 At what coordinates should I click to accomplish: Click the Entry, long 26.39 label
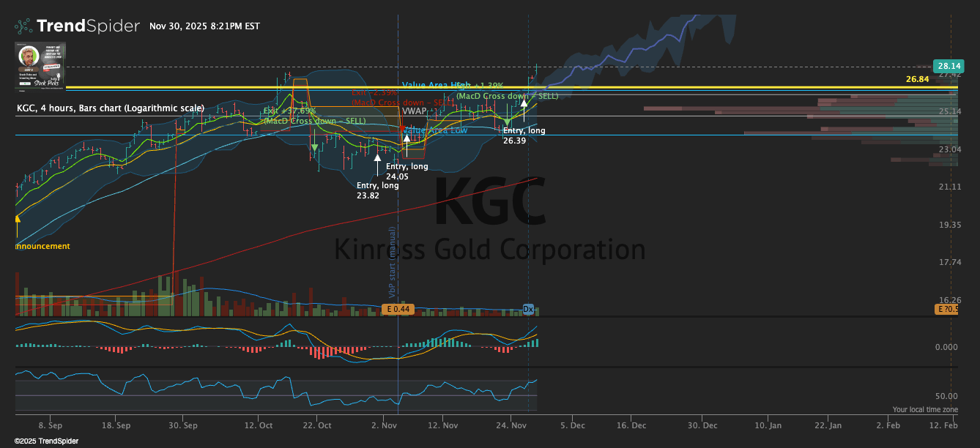524,135
